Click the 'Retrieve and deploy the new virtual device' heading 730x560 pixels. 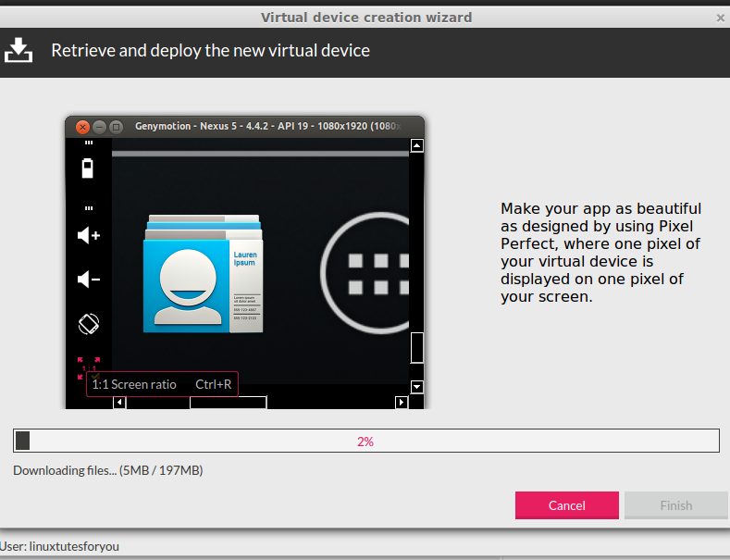[210, 50]
